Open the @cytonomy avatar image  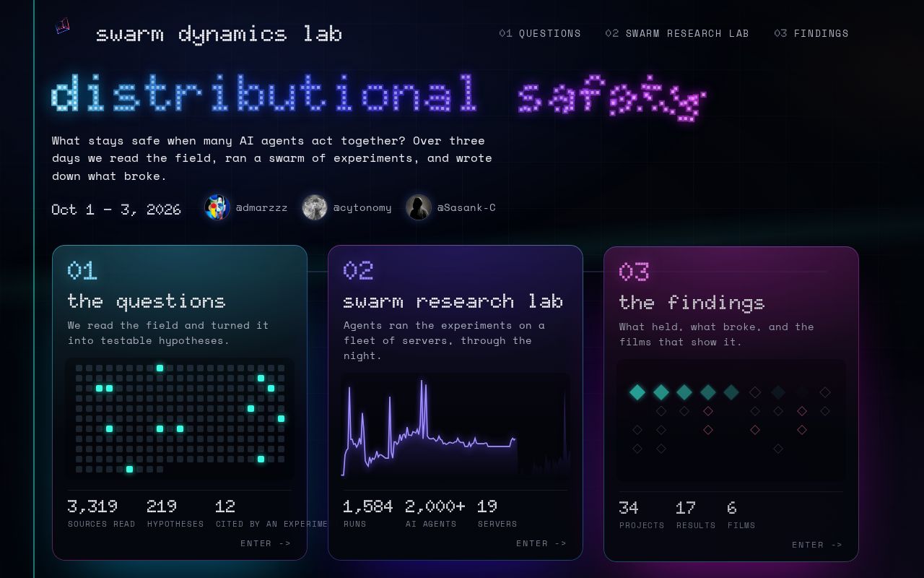[314, 207]
